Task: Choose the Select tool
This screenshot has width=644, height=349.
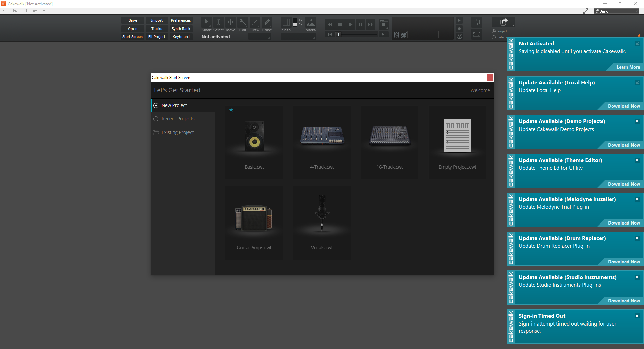Action: 218,22
